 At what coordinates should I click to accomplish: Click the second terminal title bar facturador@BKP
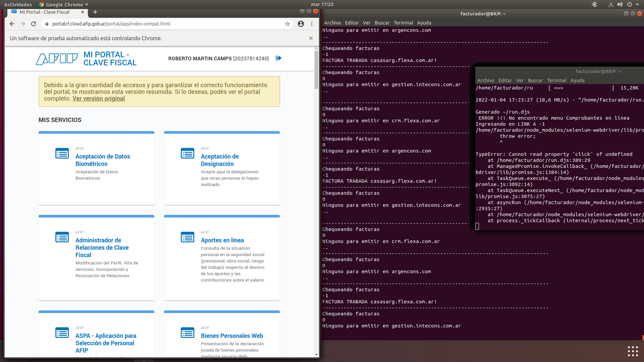(x=598, y=71)
